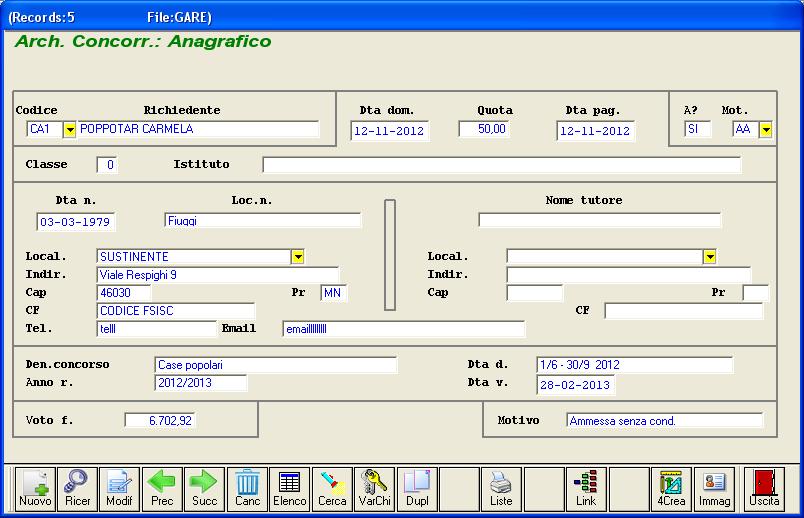Click the Tel. field

[x=157, y=329]
